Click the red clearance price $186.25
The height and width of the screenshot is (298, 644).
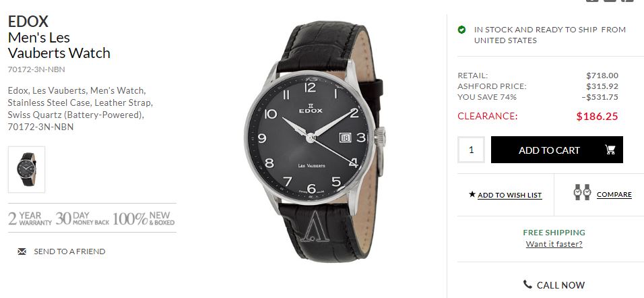pyautogui.click(x=597, y=116)
